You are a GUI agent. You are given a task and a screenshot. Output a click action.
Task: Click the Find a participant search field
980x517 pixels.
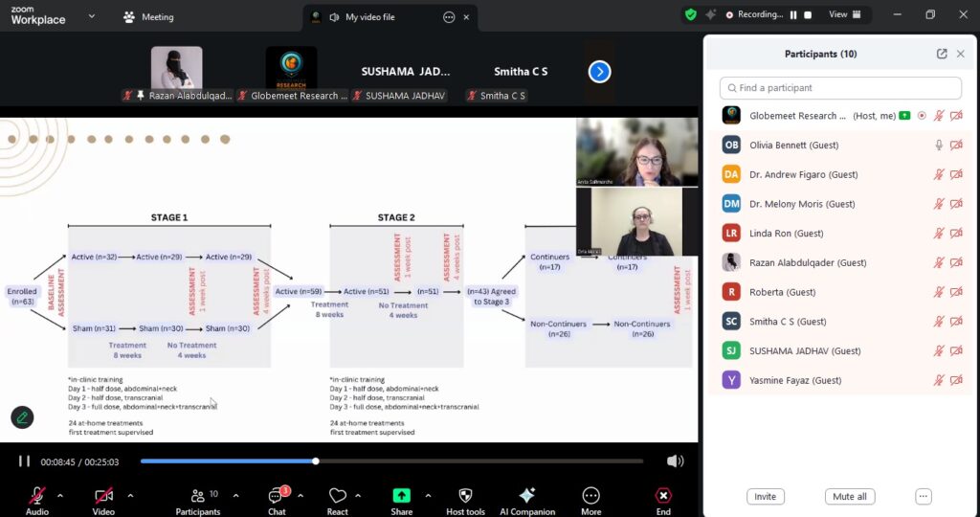click(x=840, y=88)
